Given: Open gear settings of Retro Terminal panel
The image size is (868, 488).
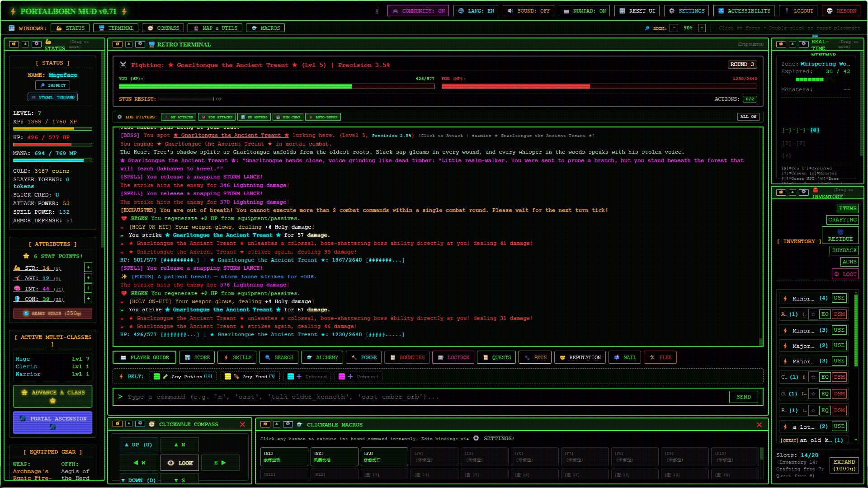Looking at the screenshot, I should (140, 44).
